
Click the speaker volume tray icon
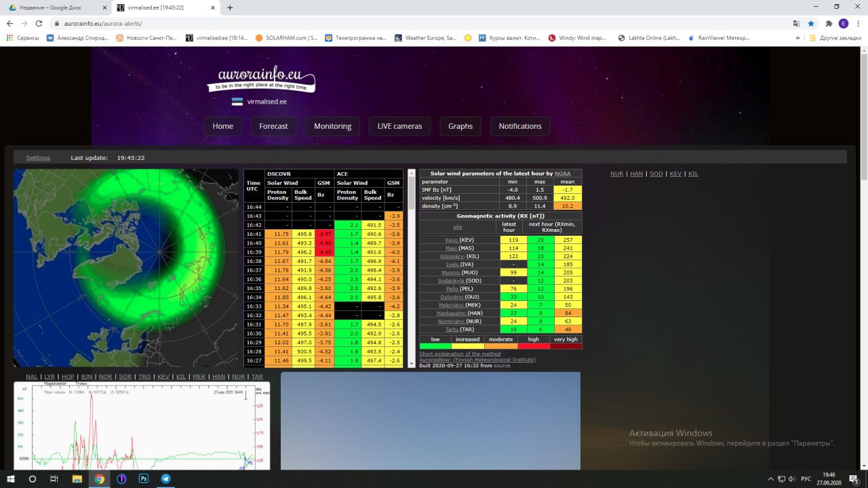point(791,479)
